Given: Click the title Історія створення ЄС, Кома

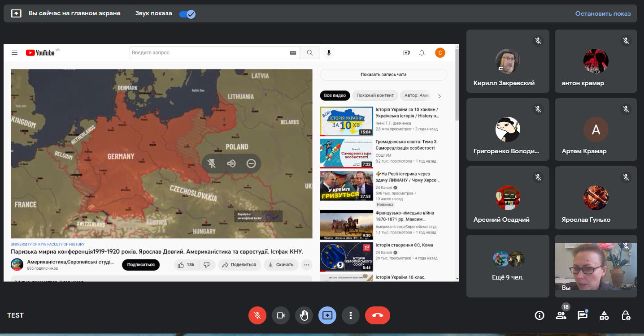Looking at the screenshot, I should pyautogui.click(x=404, y=245).
